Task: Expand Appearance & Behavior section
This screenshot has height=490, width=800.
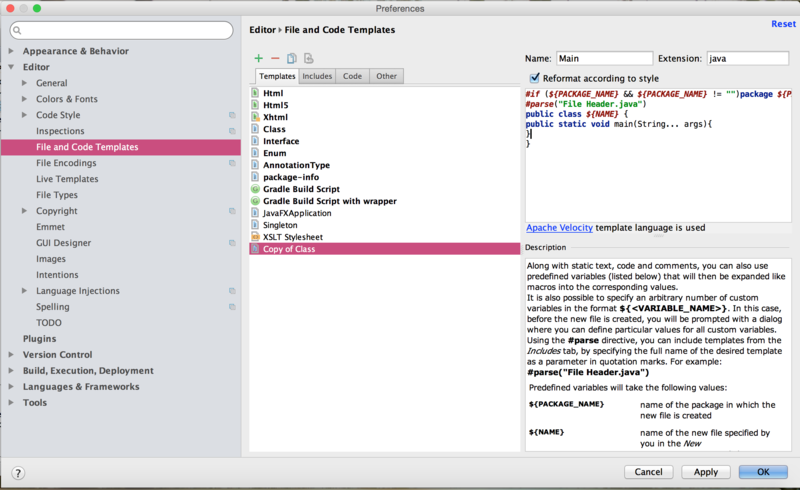Action: point(11,51)
